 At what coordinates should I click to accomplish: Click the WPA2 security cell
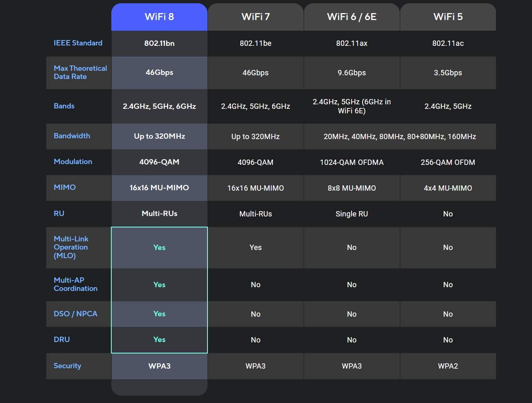448,366
